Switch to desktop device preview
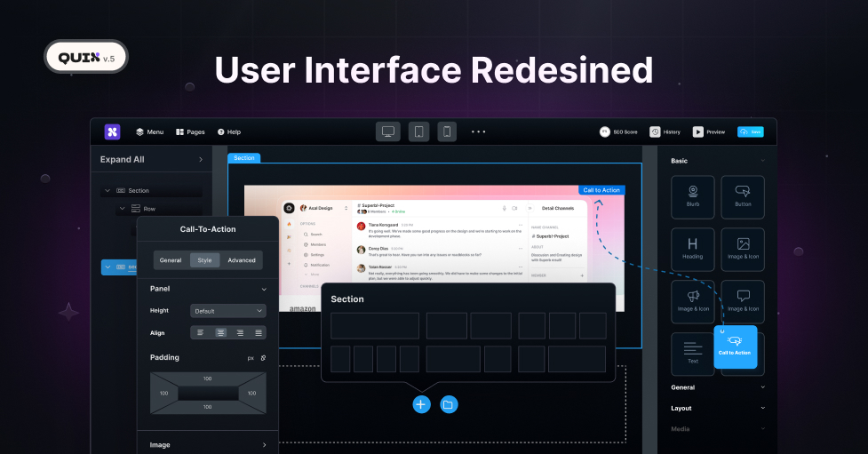Screen dimensions: 868x454 388,131
